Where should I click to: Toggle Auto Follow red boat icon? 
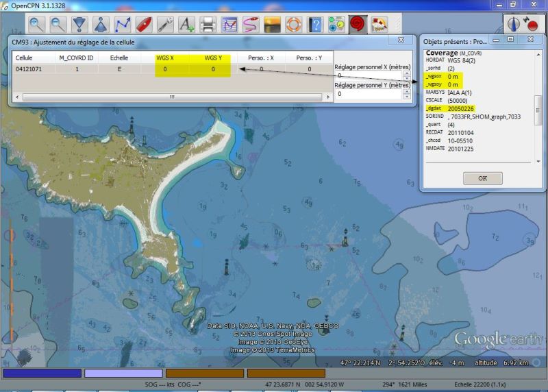pos(144,25)
